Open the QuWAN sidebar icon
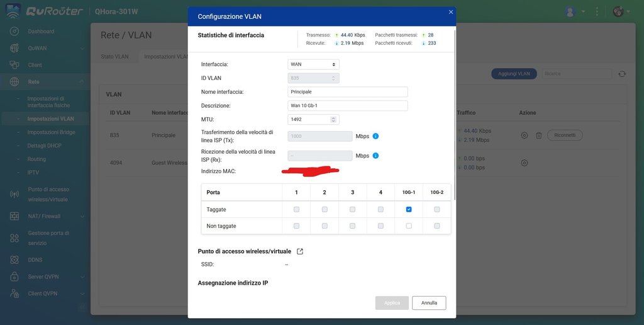This screenshot has width=644, height=325. pyautogui.click(x=14, y=48)
